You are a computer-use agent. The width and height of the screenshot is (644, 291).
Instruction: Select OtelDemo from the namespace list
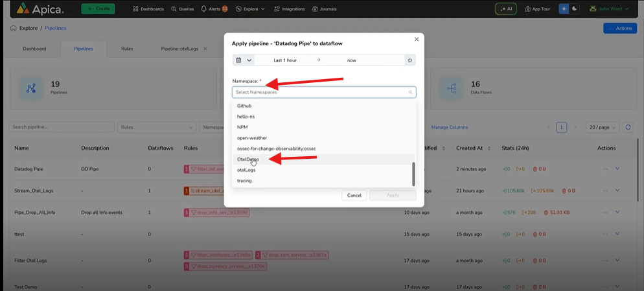click(x=248, y=159)
